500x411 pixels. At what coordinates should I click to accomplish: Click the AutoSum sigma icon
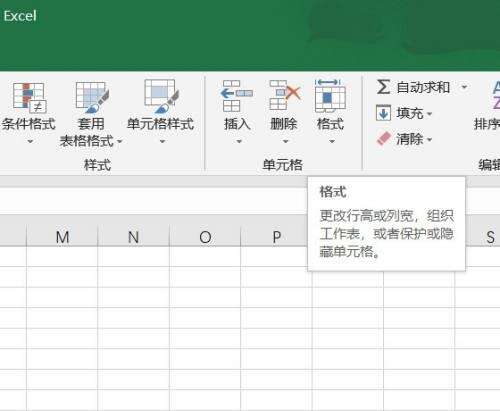tap(383, 87)
